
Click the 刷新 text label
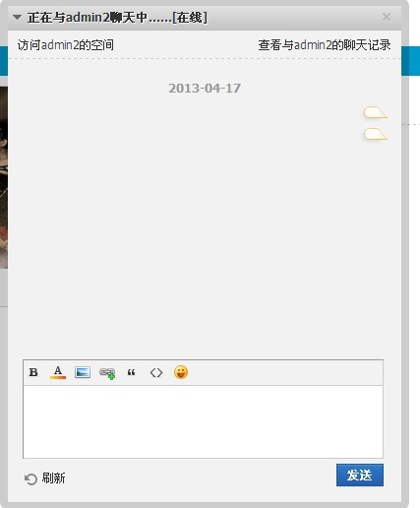pos(53,478)
